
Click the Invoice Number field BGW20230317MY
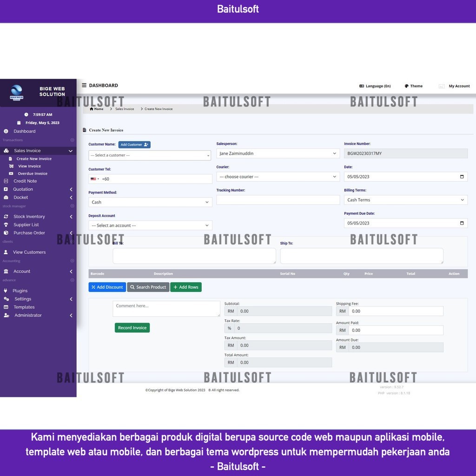(405, 153)
